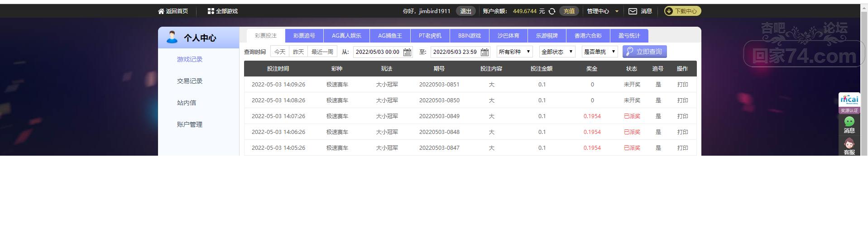Click the 奖金 column header
The height and width of the screenshot is (248, 868).
[592, 69]
